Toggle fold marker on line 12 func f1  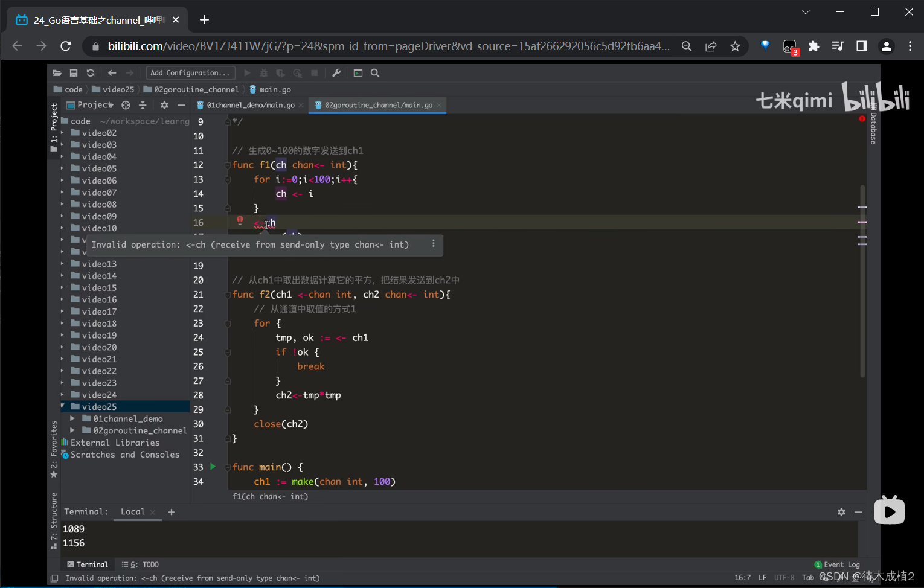pyautogui.click(x=228, y=165)
